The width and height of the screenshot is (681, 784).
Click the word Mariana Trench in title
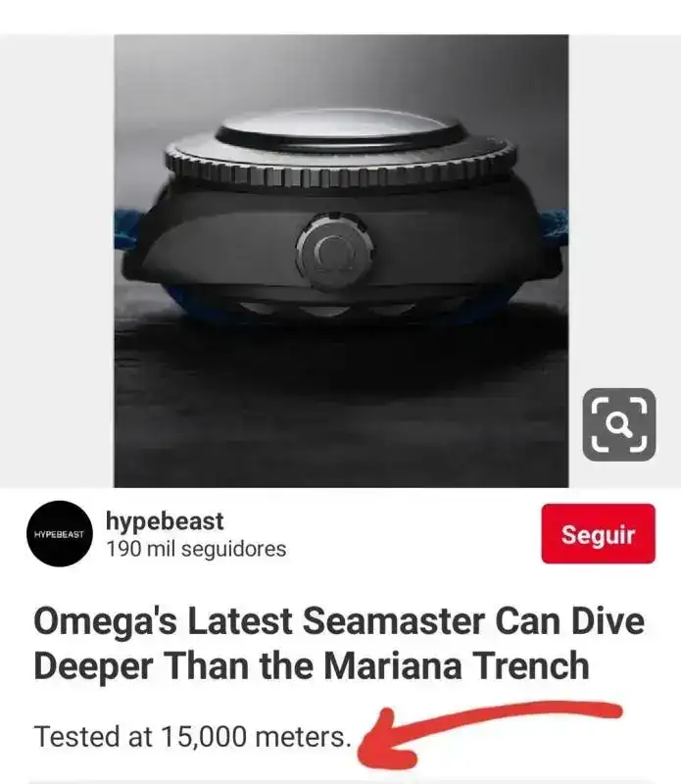(456, 666)
